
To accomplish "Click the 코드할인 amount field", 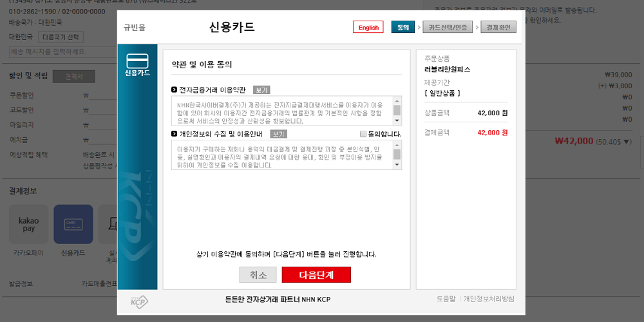I will pos(102,111).
